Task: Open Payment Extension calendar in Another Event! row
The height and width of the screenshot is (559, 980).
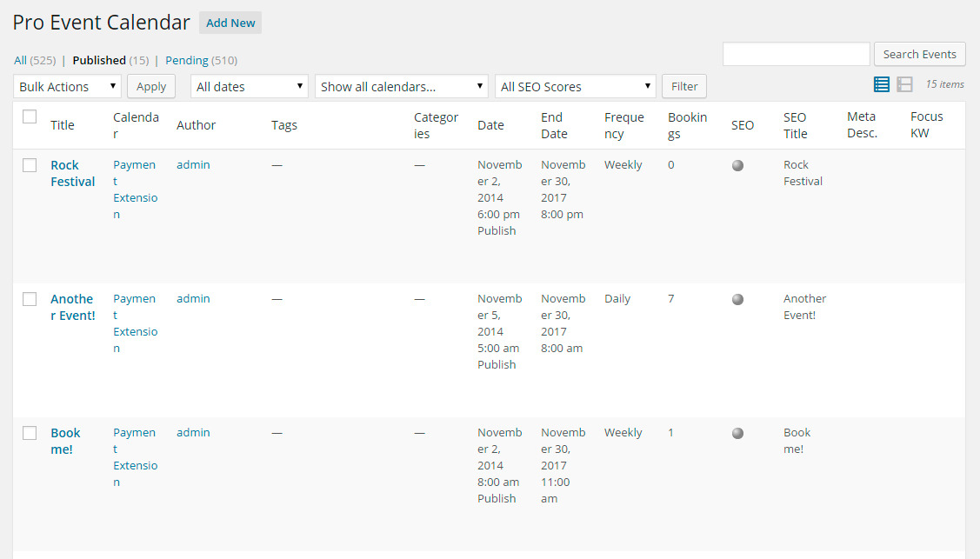Action: click(135, 323)
